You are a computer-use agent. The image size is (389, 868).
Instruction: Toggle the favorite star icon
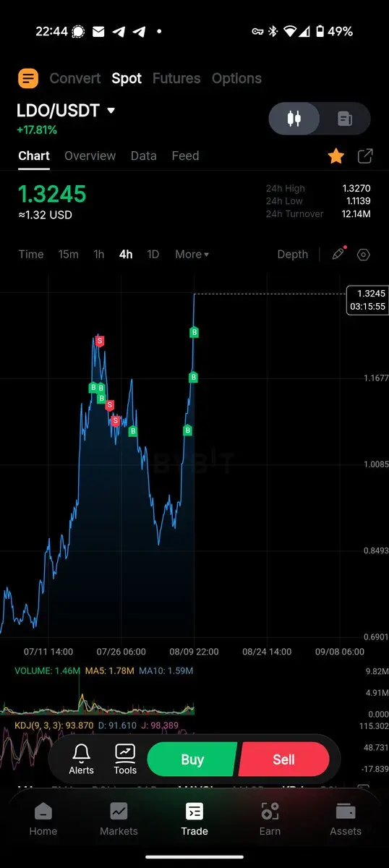click(x=336, y=156)
